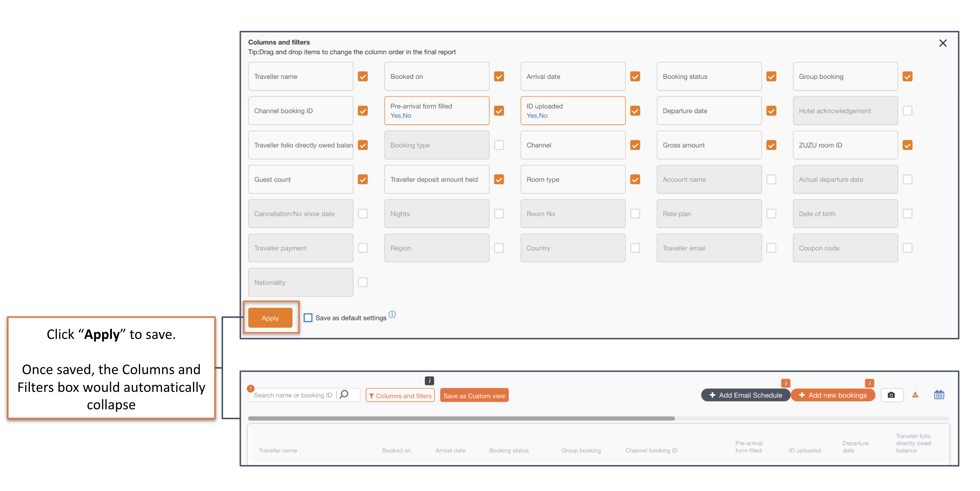Enable the Room No column checkbox
The height and width of the screenshot is (491, 980).
tap(635, 214)
